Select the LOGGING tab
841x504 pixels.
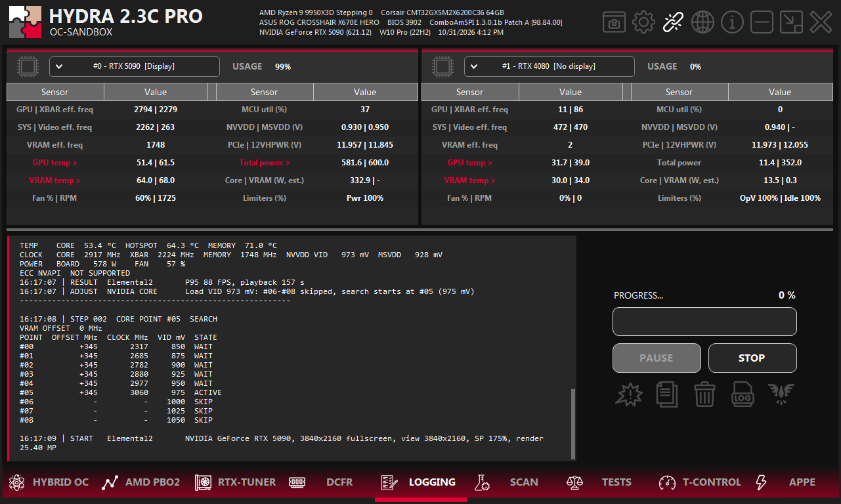coord(418,482)
